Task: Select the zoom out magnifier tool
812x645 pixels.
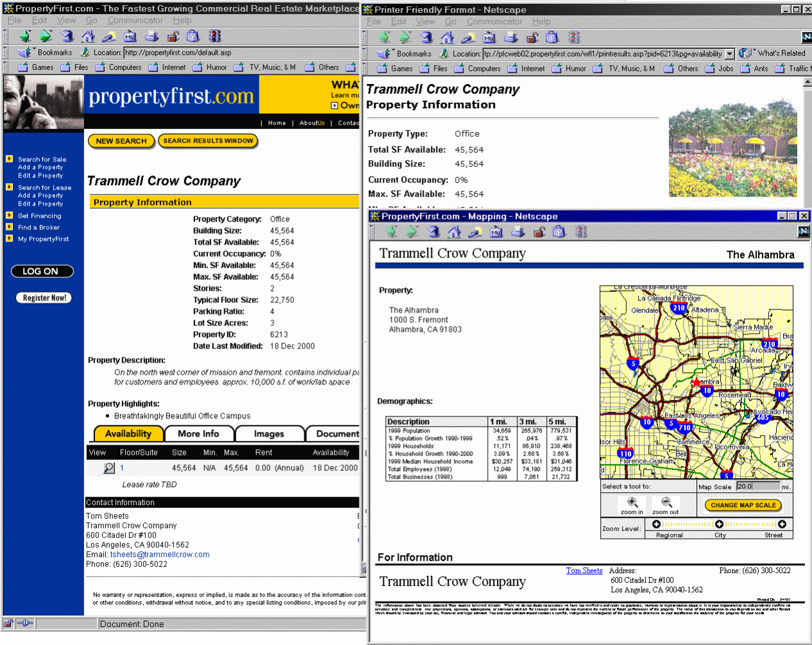Action: click(x=666, y=503)
